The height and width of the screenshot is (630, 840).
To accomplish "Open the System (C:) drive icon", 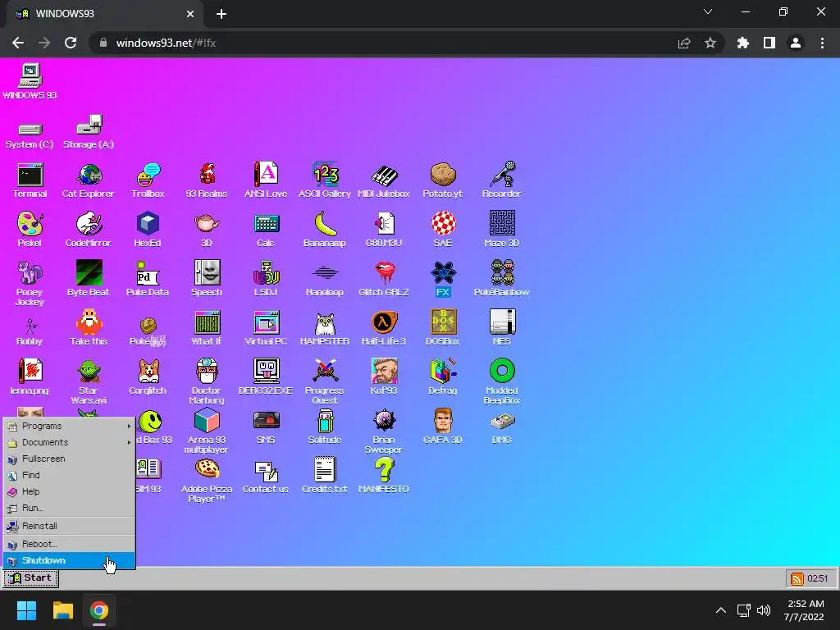I will coord(30,136).
